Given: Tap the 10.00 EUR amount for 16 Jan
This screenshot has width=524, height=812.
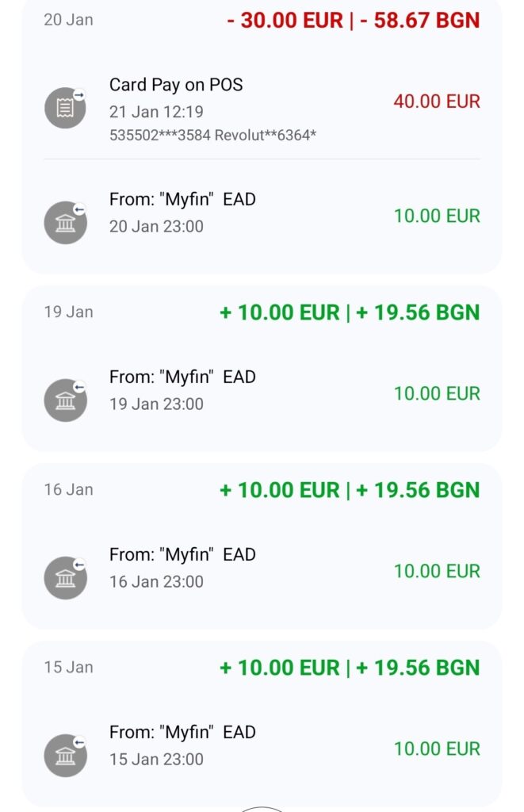Looking at the screenshot, I should [436, 571].
